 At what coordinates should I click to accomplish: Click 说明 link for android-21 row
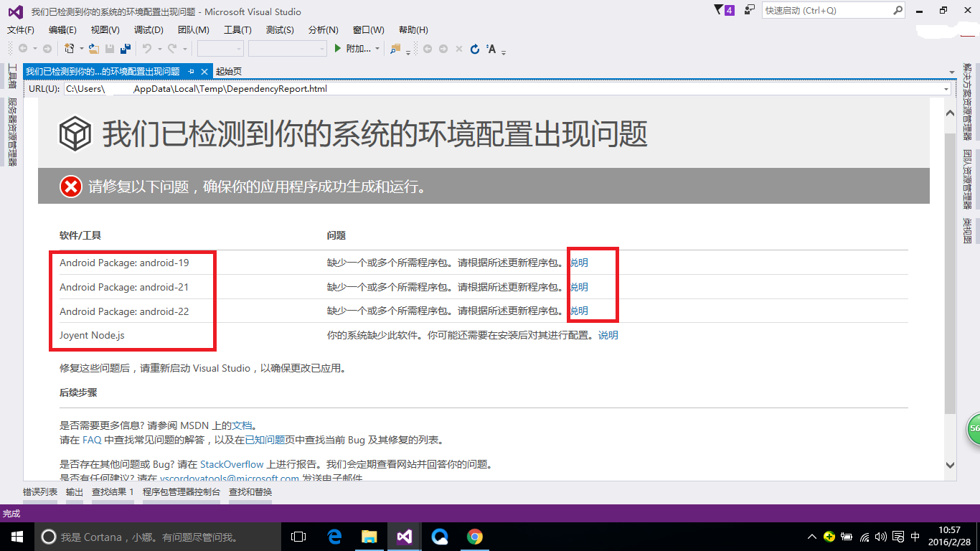coord(578,287)
